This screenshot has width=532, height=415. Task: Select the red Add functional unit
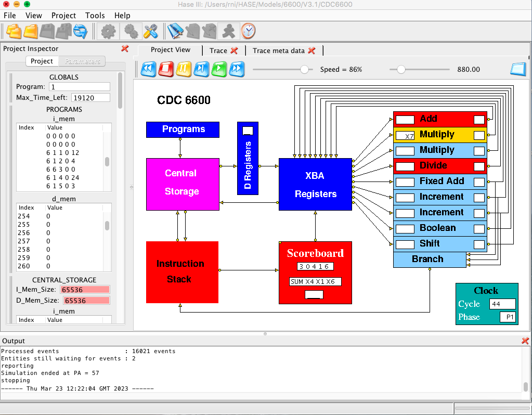click(x=440, y=119)
